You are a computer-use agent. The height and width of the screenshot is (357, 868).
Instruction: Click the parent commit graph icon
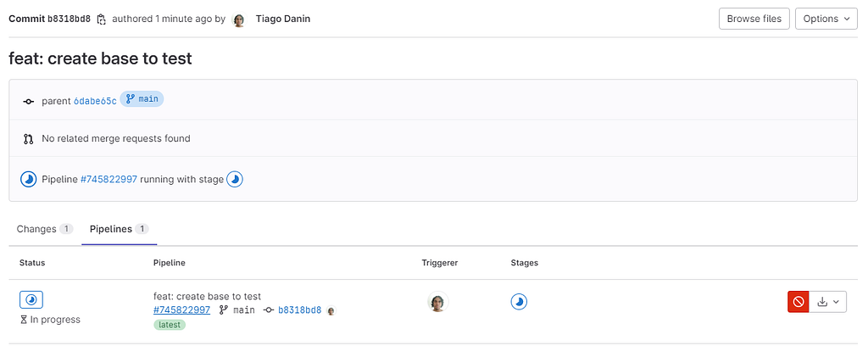click(x=28, y=101)
